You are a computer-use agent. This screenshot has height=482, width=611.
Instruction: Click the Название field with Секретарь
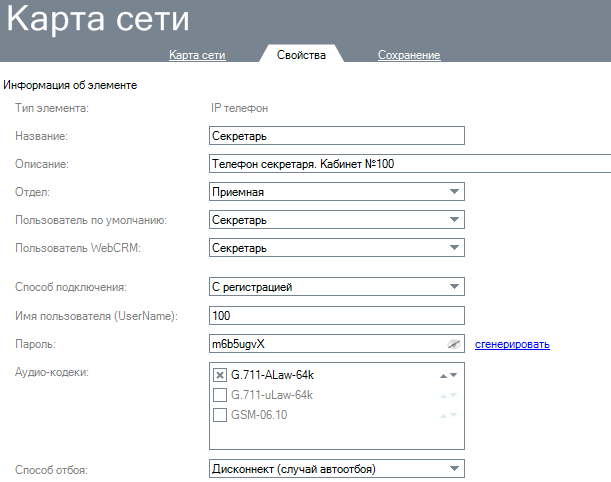[x=337, y=136]
